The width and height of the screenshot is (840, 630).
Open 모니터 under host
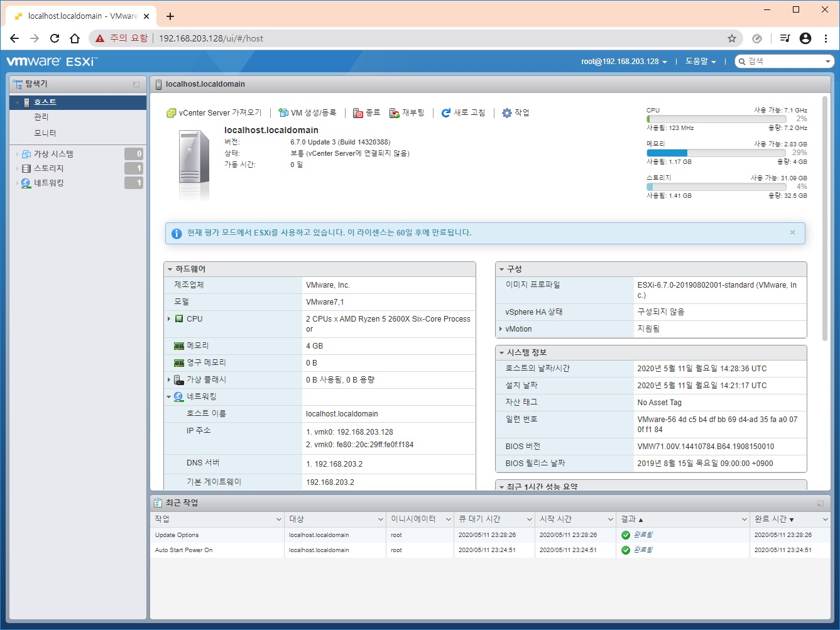(45, 133)
